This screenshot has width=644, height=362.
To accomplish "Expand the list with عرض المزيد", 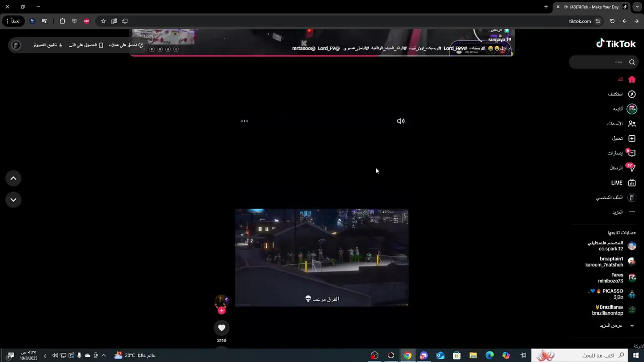I will [x=617, y=325].
